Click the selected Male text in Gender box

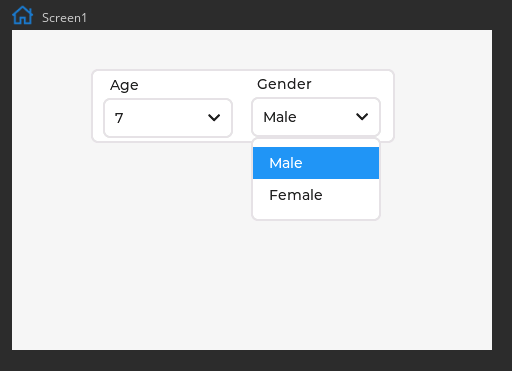tap(280, 117)
